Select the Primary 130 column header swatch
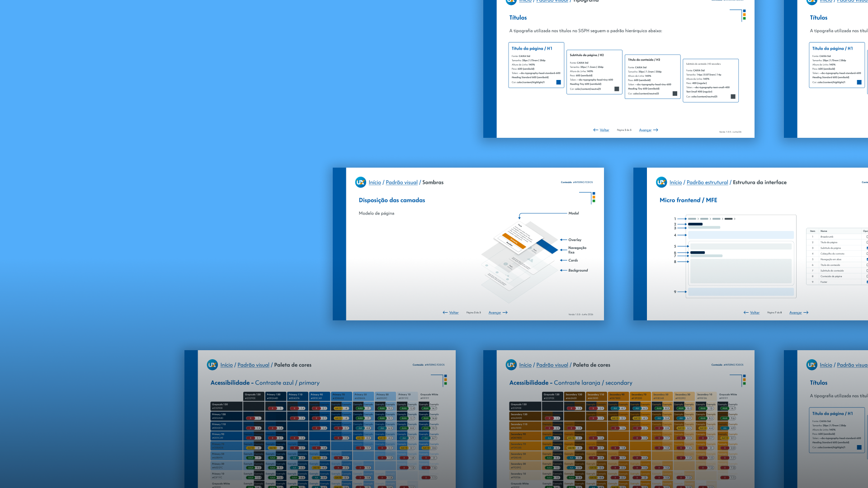Image resolution: width=868 pixels, height=488 pixels. pyautogui.click(x=276, y=396)
